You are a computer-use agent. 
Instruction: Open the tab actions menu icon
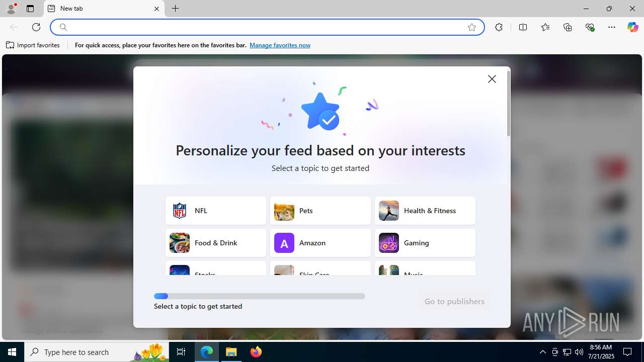30,9
